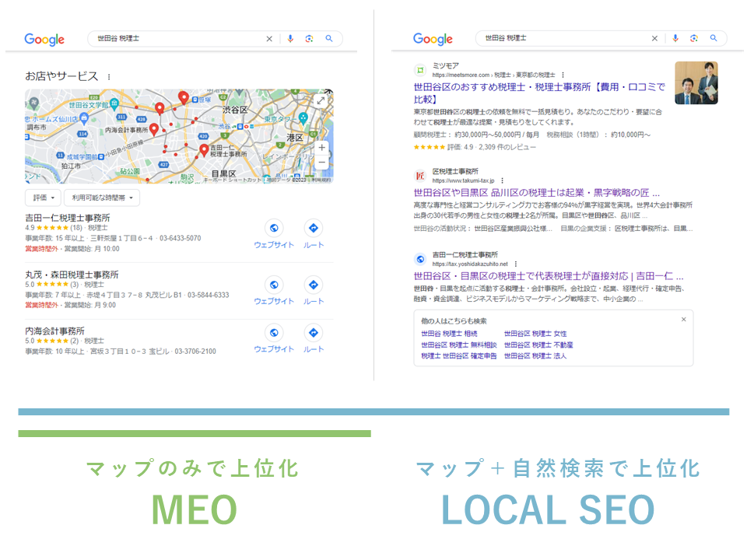Click magnifier search icon in right bar
Viewport: 747px width, 560px height.
[x=714, y=38]
